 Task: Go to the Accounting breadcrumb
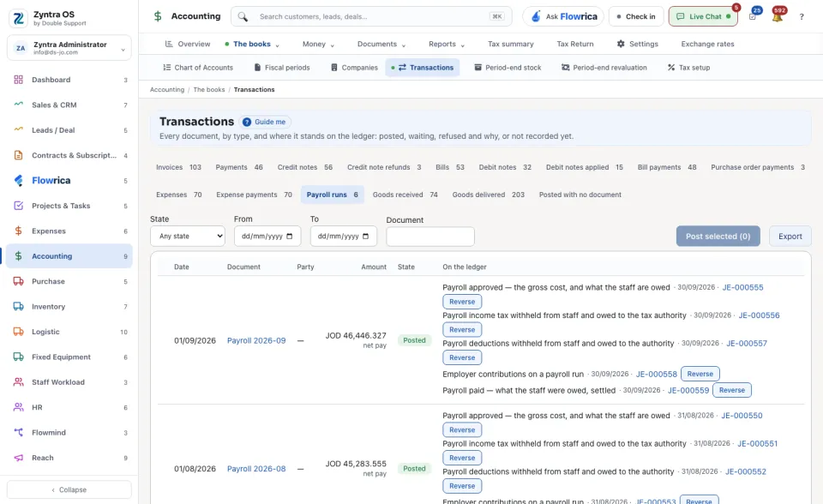[167, 90]
